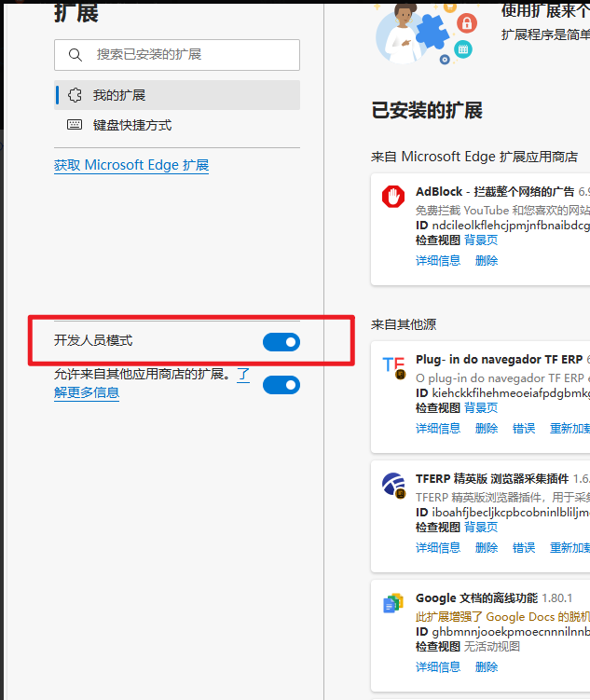Click the keyboard icon beside 键盘快捷方式
Viewport: 590px width, 700px height.
pos(75,125)
